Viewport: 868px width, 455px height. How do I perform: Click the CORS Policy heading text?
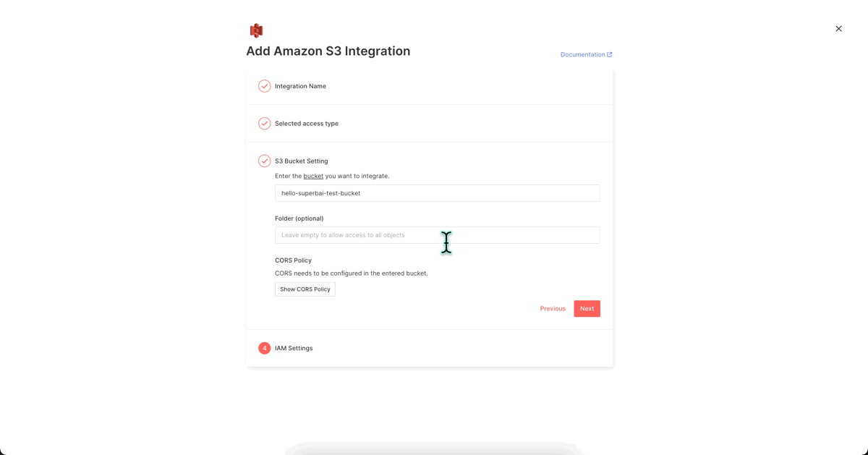click(x=293, y=260)
